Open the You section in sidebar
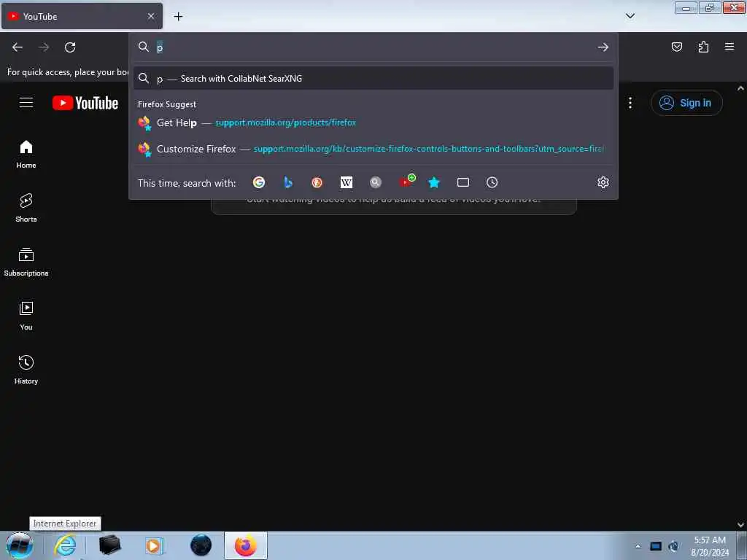The height and width of the screenshot is (560, 747). coord(26,316)
